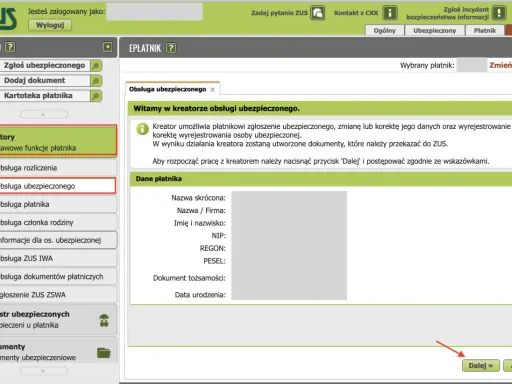Click the REGON label
Viewport: 512px width, 384px height.
coord(213,248)
